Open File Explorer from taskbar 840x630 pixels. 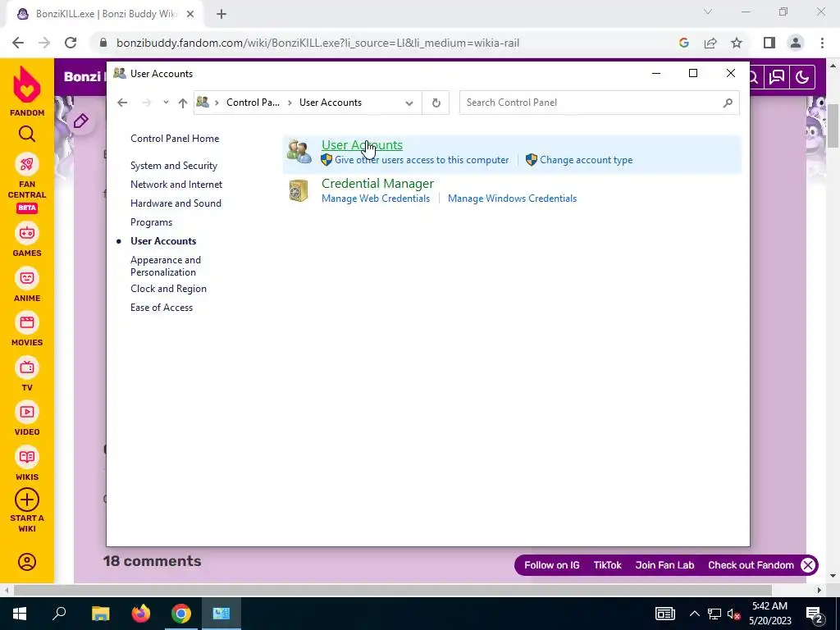pyautogui.click(x=100, y=614)
